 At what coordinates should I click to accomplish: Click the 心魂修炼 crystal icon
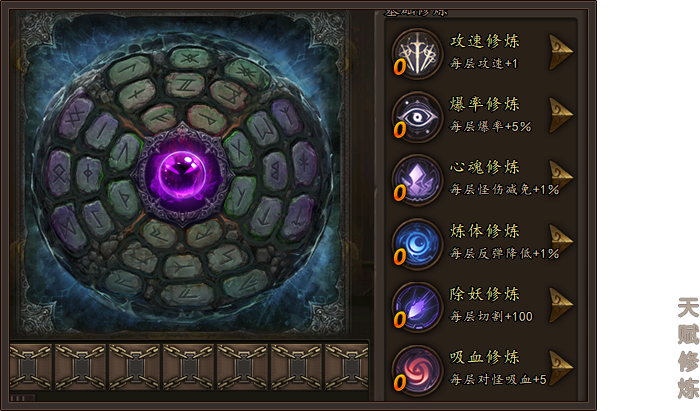click(417, 180)
